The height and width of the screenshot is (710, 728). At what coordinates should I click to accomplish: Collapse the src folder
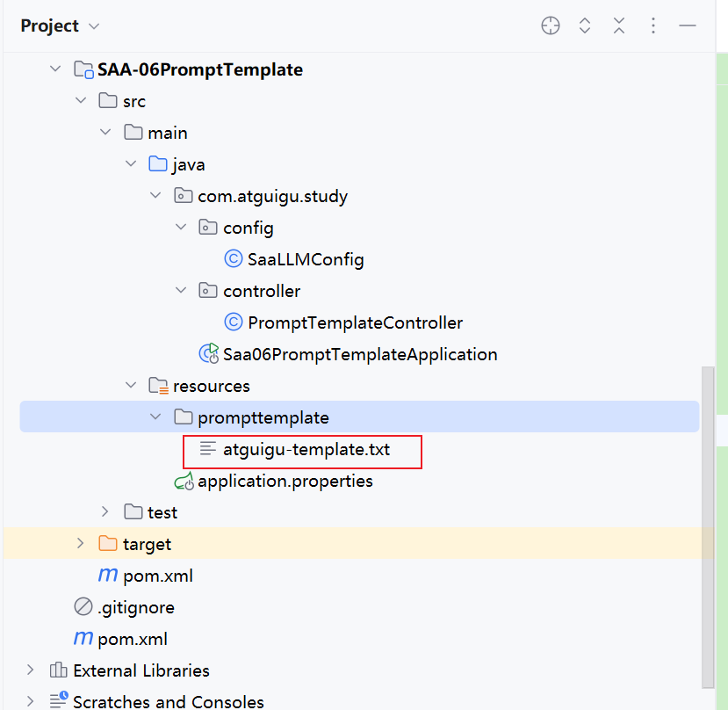(81, 100)
